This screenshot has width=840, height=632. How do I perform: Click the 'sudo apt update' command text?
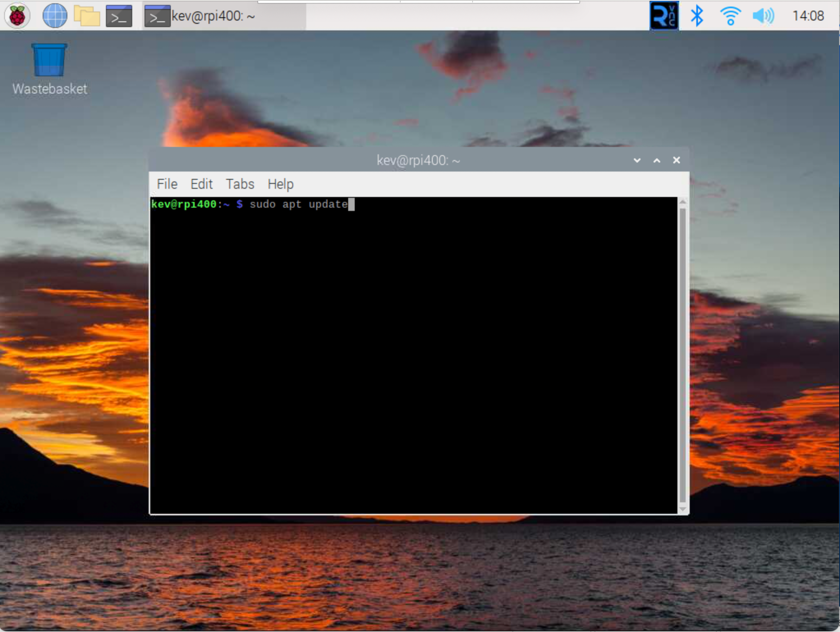pos(298,204)
